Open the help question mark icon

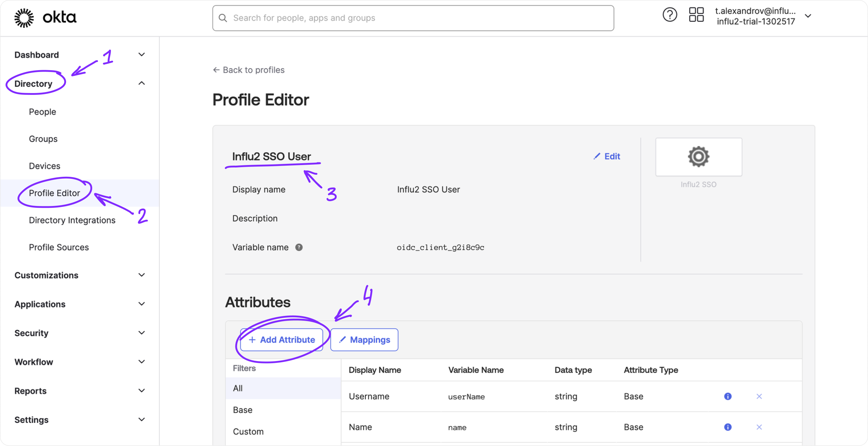[x=669, y=15]
